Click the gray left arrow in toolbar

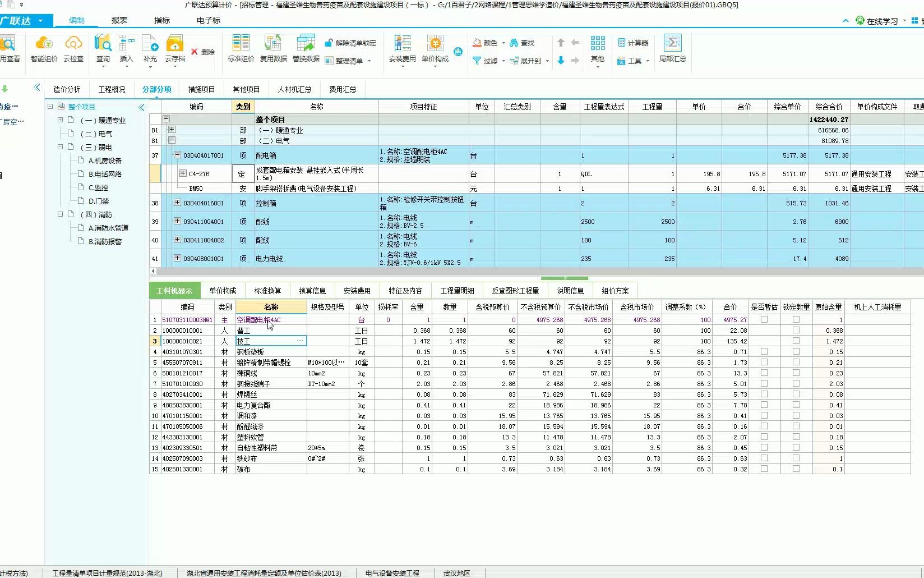tap(575, 43)
